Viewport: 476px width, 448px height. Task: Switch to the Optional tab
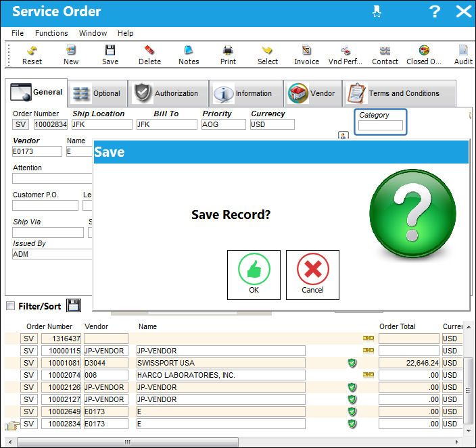pyautogui.click(x=97, y=93)
